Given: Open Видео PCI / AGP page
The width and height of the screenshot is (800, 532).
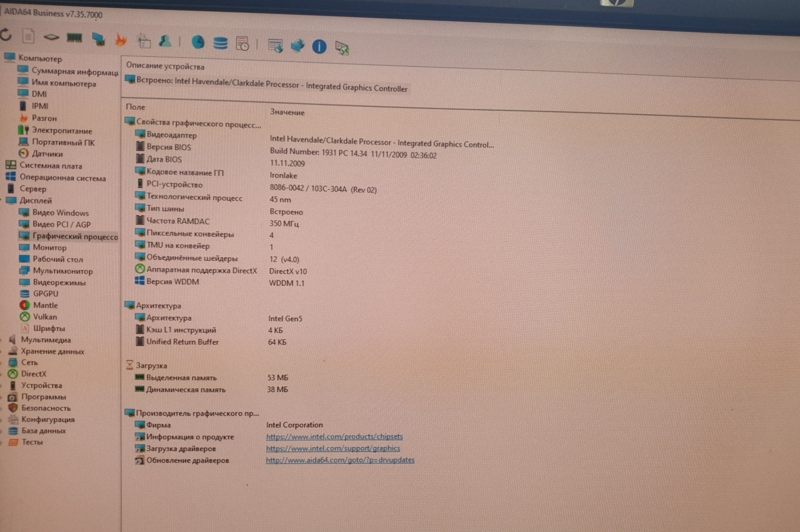Looking at the screenshot, I should [x=55, y=224].
